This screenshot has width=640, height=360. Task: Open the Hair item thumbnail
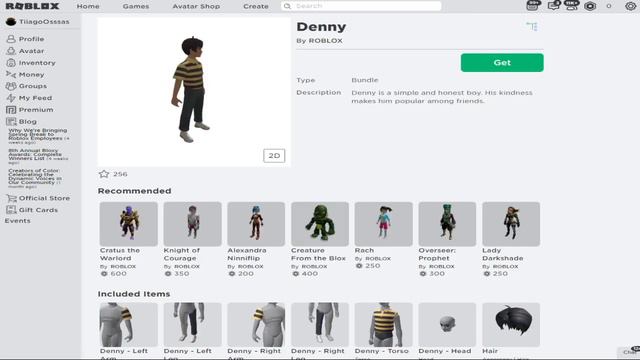coord(511,324)
